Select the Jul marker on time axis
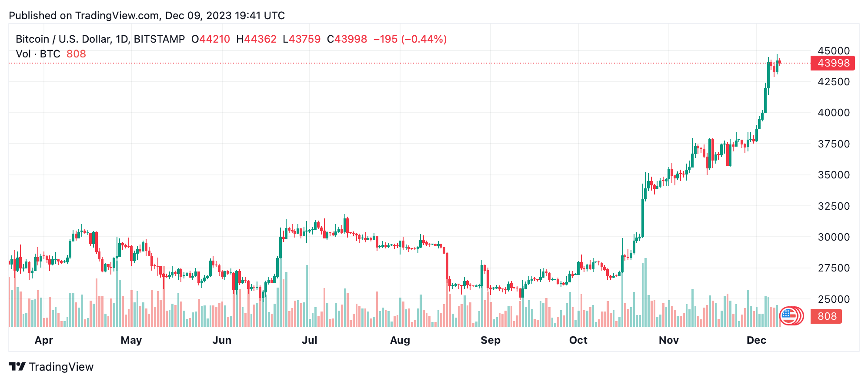 (x=310, y=340)
